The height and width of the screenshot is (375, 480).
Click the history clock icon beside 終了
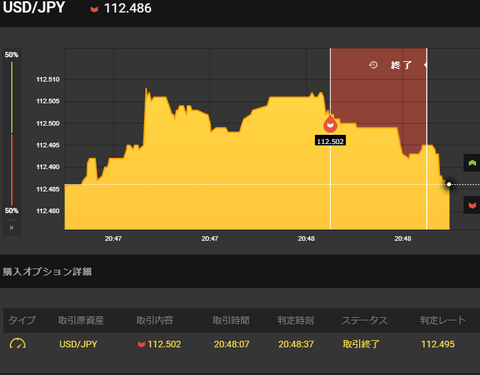[373, 65]
